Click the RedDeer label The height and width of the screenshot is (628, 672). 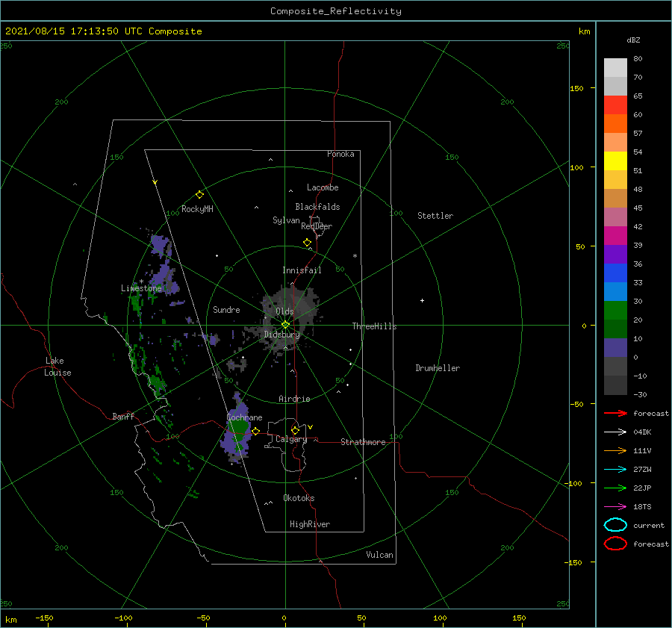[317, 226]
